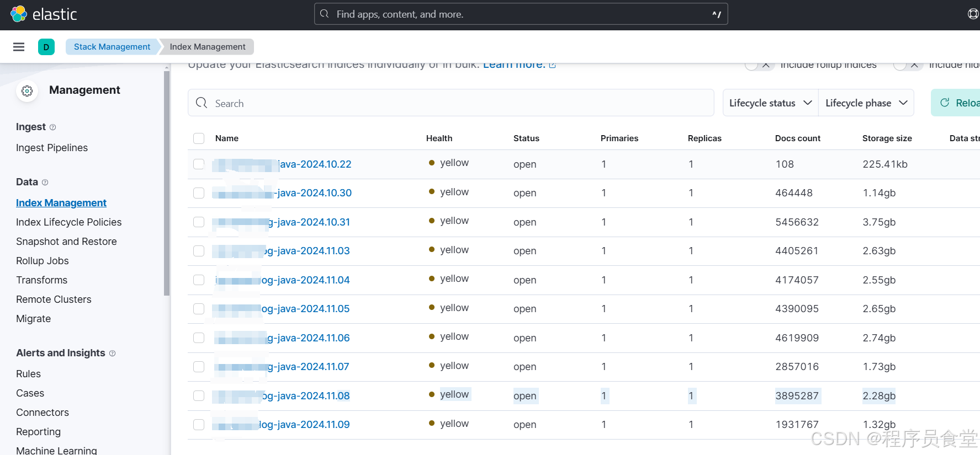The height and width of the screenshot is (455, 980).
Task: Focus the Find apps global search field
Action: pyautogui.click(x=521, y=14)
